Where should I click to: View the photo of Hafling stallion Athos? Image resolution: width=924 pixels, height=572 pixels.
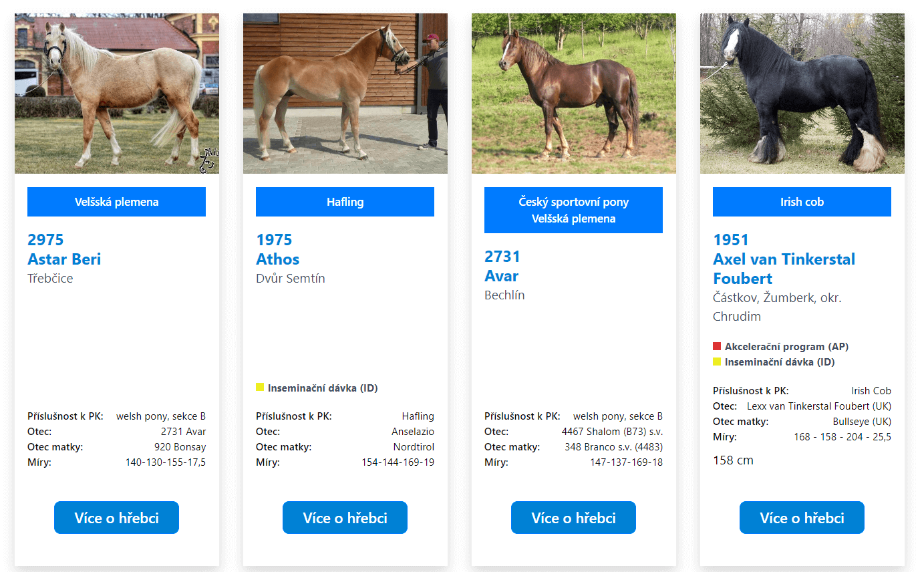click(x=345, y=93)
